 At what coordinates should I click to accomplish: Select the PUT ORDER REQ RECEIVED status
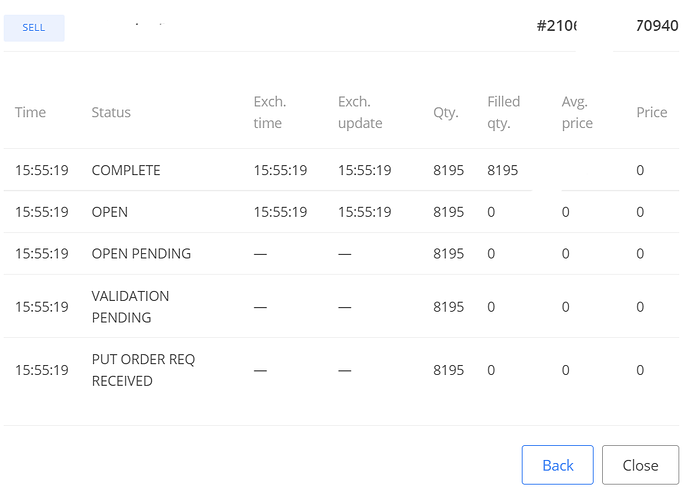pos(143,370)
